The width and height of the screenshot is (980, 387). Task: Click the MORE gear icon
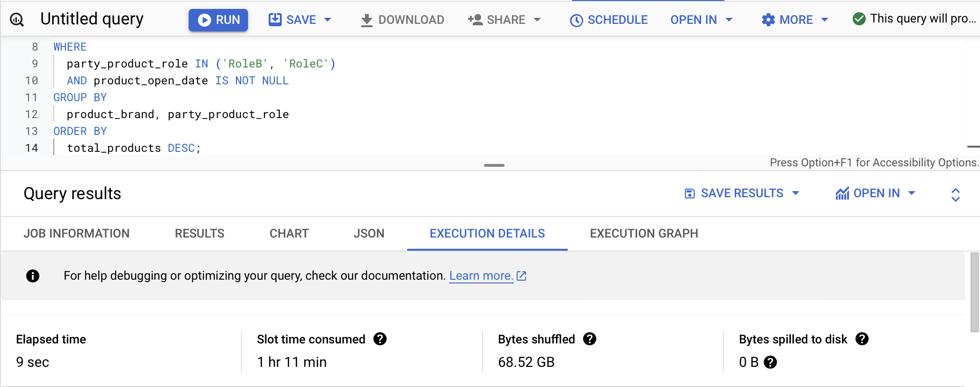click(768, 20)
